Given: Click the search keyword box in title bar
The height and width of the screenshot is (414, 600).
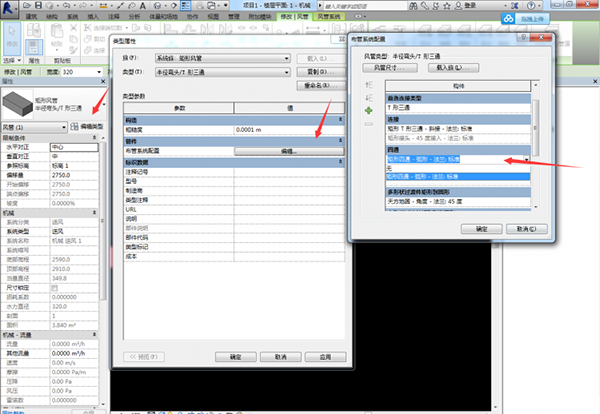Looking at the screenshot, I should [364, 6].
